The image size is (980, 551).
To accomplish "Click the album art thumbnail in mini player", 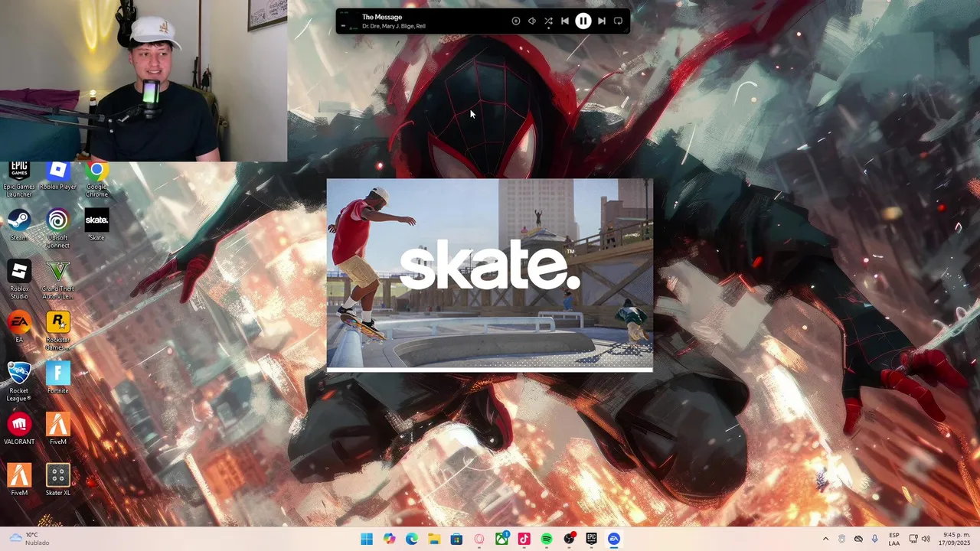I will tap(348, 21).
